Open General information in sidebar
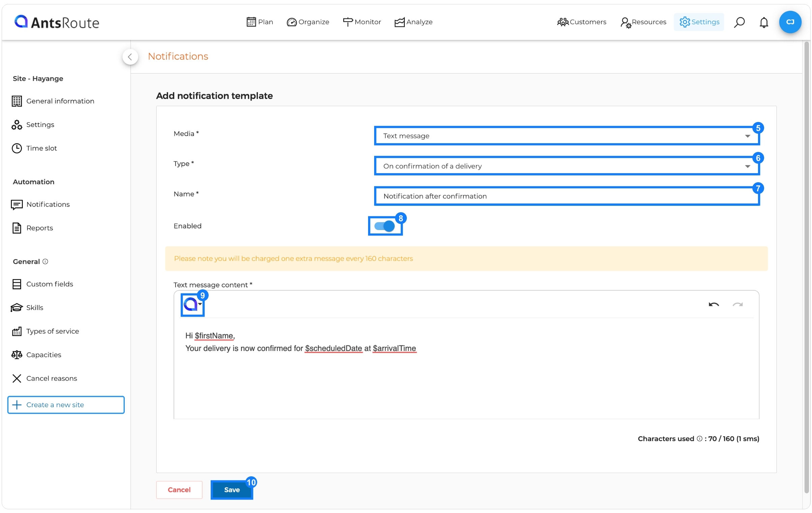 point(53,101)
